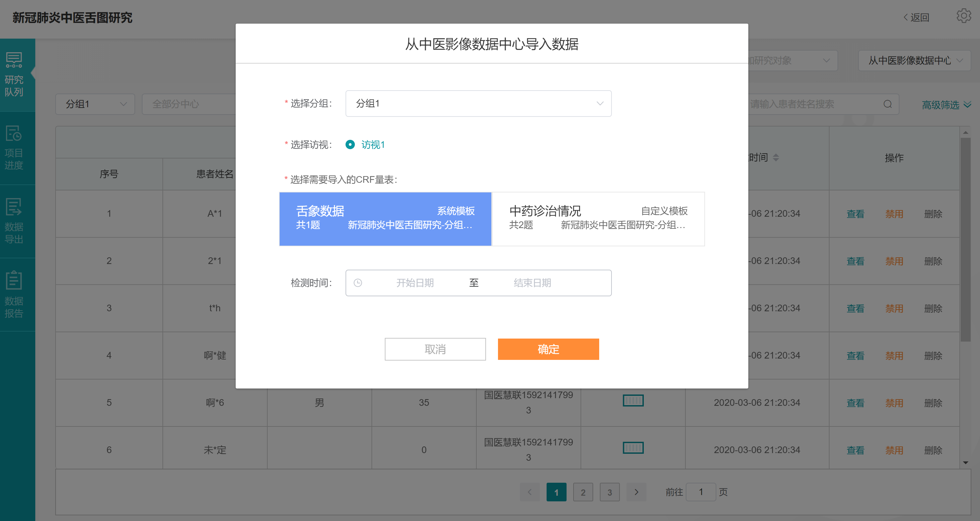The height and width of the screenshot is (521, 980).
Task: Go to pagination page 2
Action: pyautogui.click(x=583, y=492)
